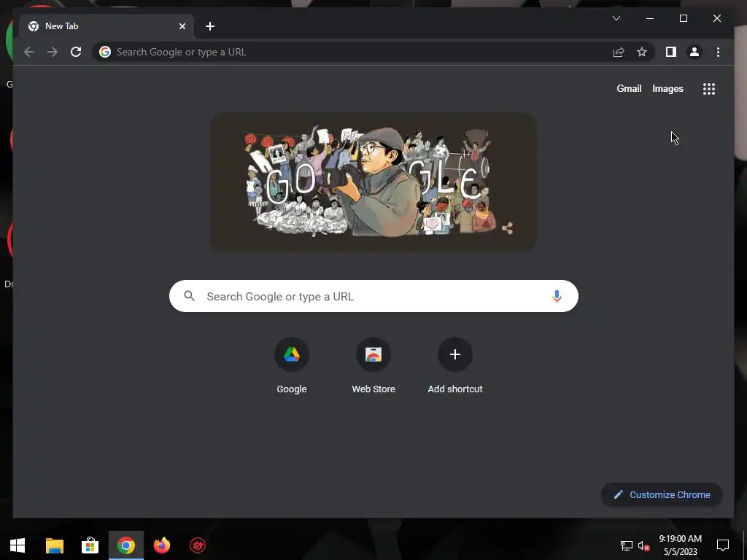Maximize the Chrome window

683,18
